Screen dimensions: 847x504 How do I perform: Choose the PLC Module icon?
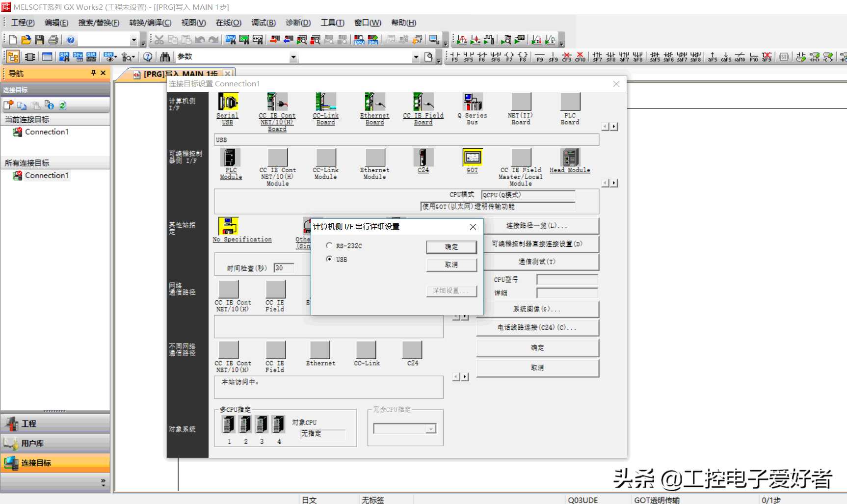(230, 158)
